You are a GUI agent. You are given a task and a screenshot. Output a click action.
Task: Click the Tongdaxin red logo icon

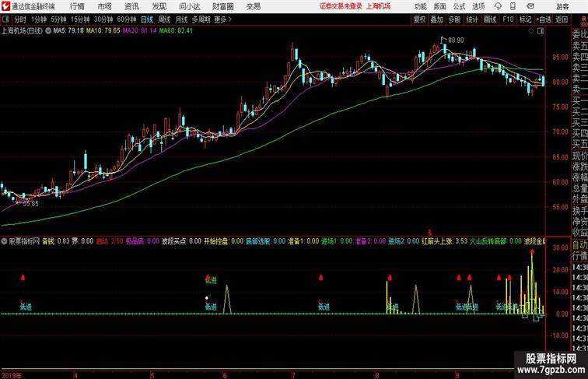click(x=5, y=6)
